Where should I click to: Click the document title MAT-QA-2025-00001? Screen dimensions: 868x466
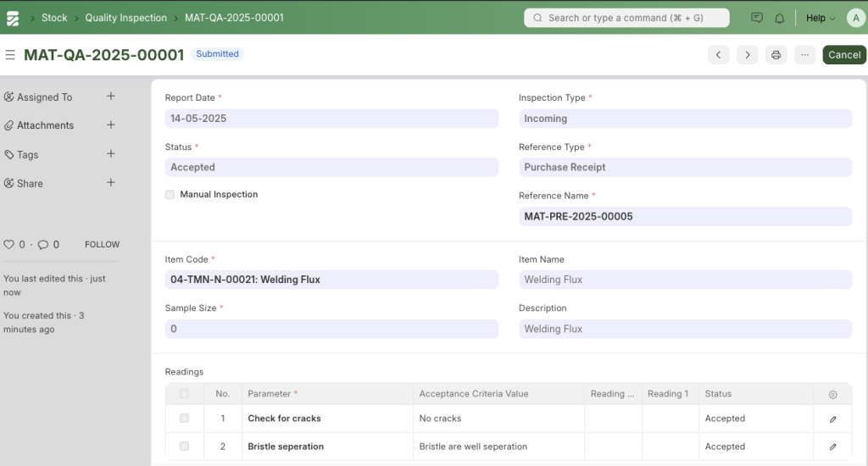tap(103, 55)
